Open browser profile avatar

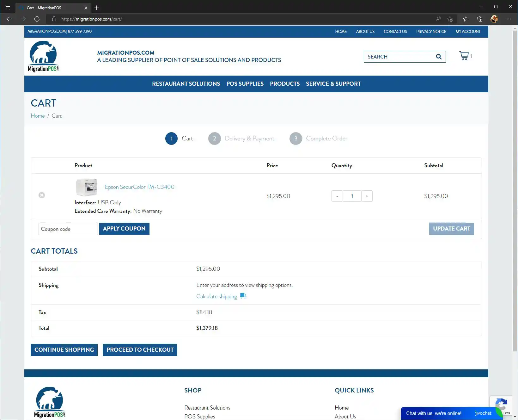tap(494, 19)
